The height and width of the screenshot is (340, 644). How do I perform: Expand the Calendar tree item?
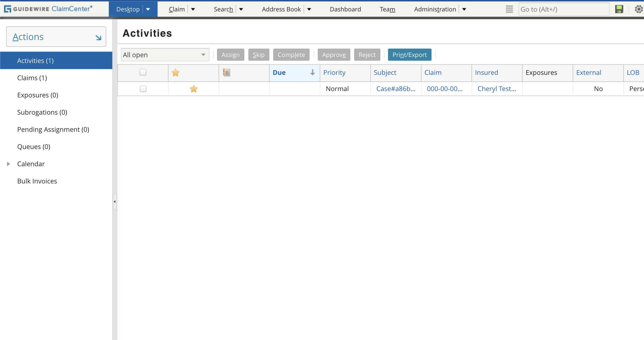(x=8, y=164)
